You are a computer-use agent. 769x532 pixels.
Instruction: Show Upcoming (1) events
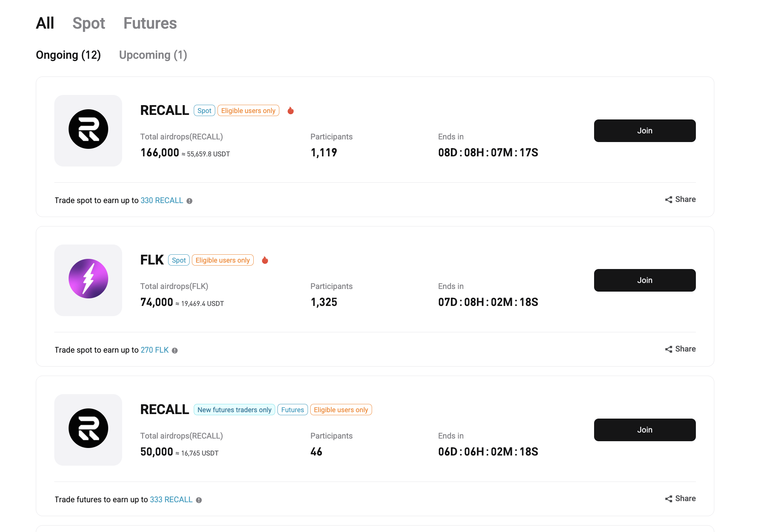pyautogui.click(x=153, y=55)
